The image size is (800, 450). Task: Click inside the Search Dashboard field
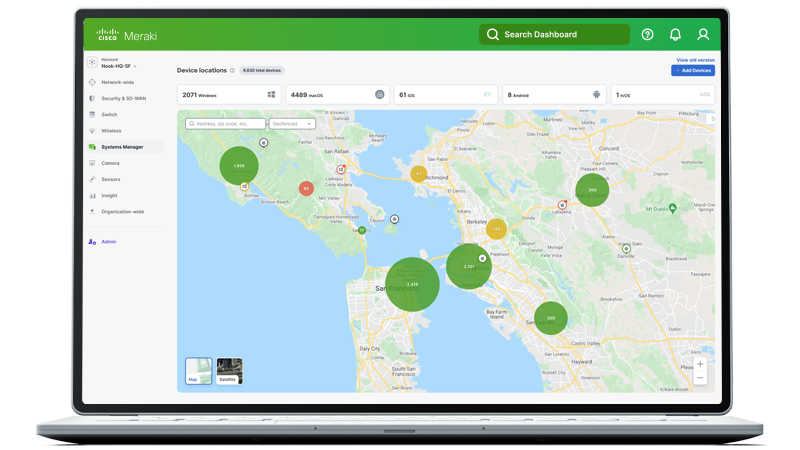tap(554, 34)
